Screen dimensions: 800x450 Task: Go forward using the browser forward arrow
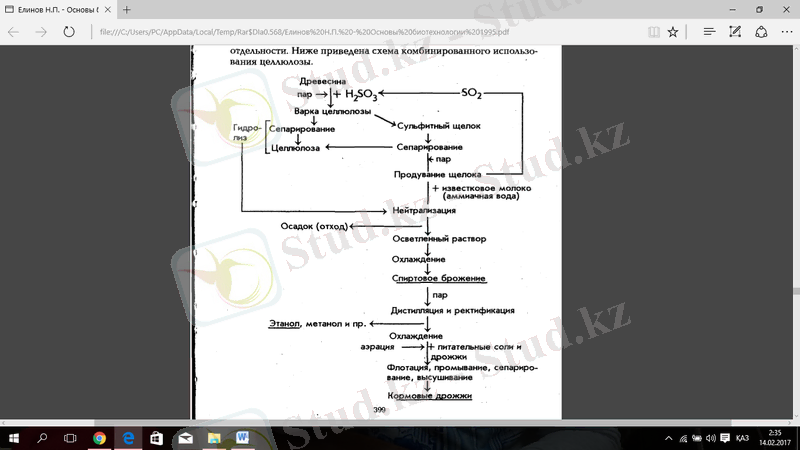click(41, 32)
